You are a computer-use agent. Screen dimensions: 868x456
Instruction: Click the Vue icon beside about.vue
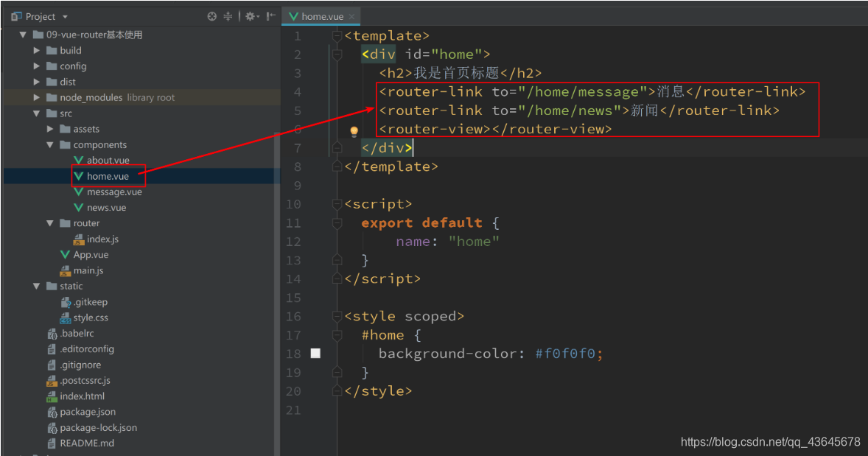click(x=79, y=161)
